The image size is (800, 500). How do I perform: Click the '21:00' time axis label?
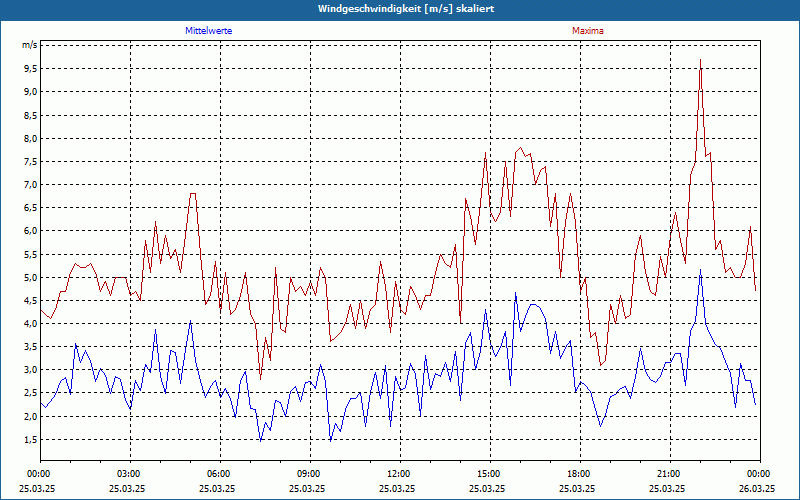pos(670,474)
